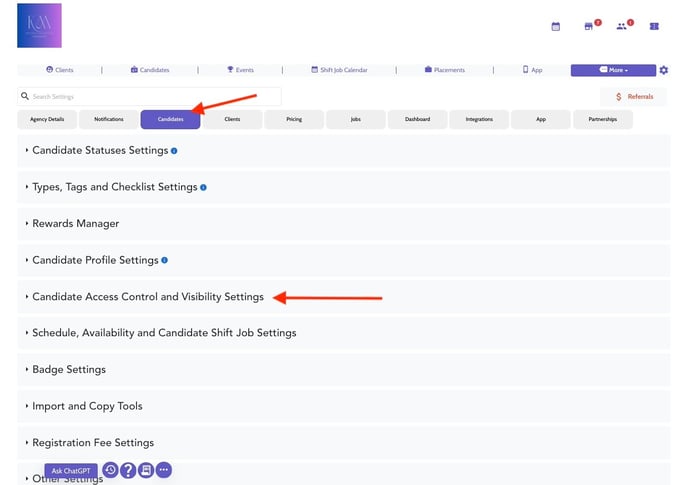Switch to the Dashboard tab
Screen dimensions: 688x485
[x=417, y=119]
